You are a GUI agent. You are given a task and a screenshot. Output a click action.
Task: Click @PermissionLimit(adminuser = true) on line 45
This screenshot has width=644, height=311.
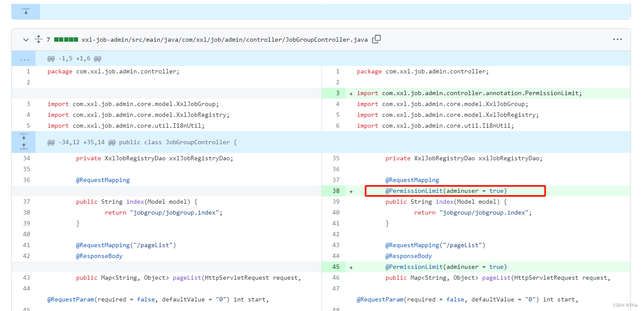click(446, 267)
